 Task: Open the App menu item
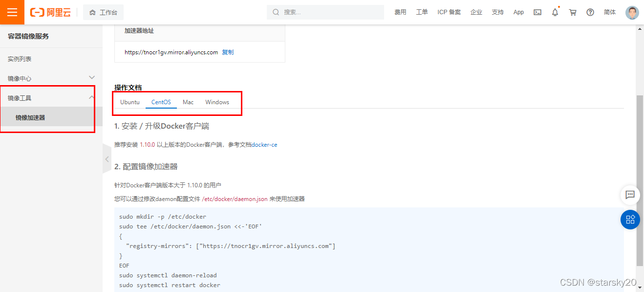click(x=518, y=12)
